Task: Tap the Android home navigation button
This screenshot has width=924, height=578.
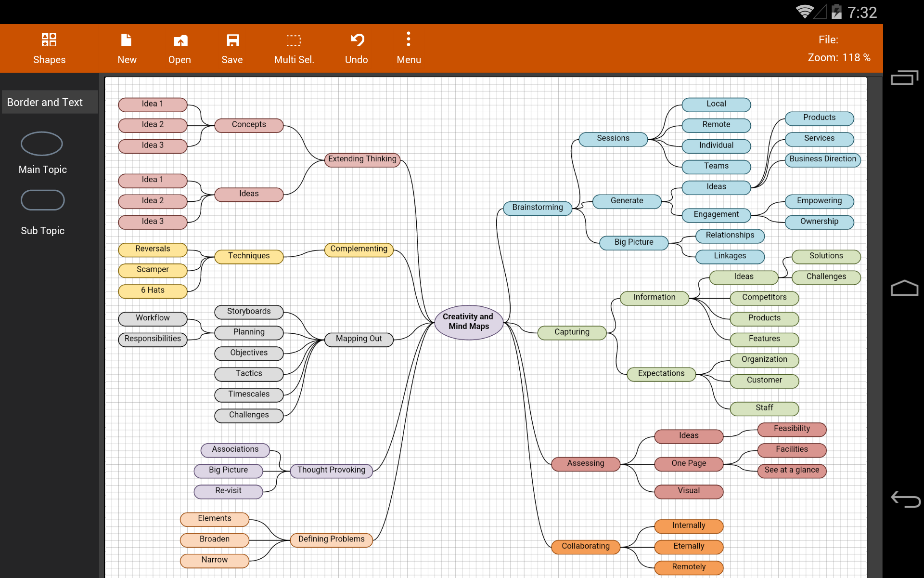Action: (x=905, y=288)
